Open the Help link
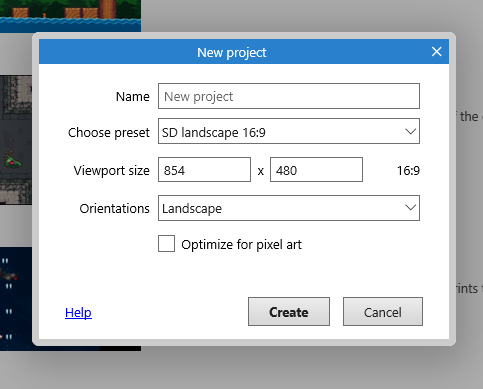 click(78, 312)
